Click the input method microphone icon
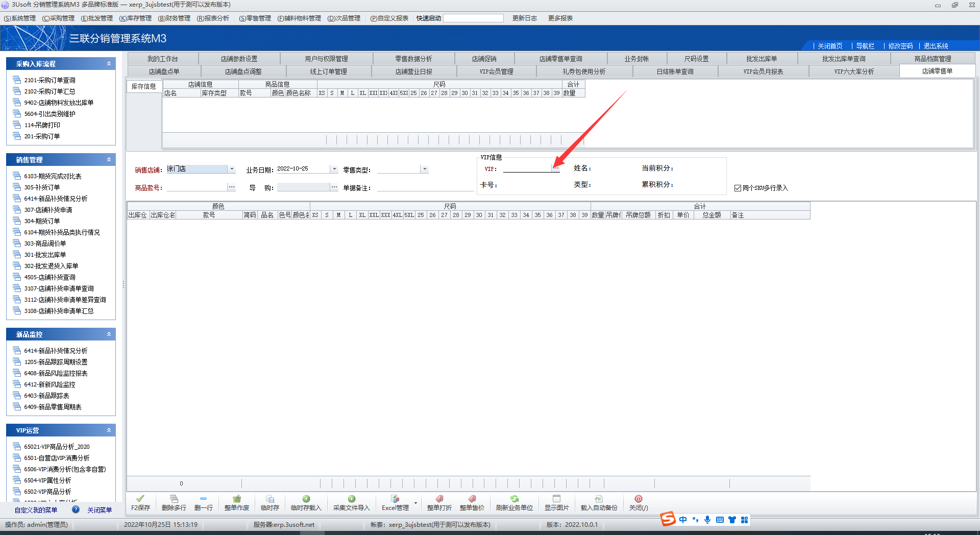Viewport: 980px width, 535px height. [x=707, y=520]
